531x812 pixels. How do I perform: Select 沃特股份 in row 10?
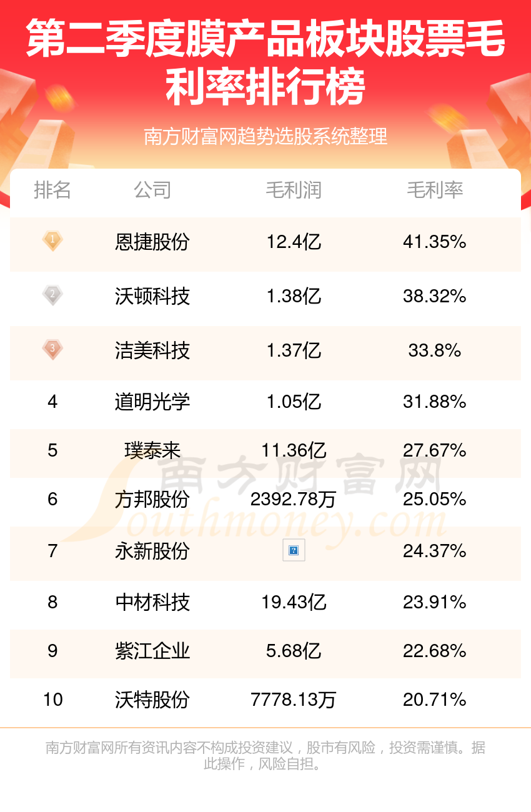(x=152, y=700)
